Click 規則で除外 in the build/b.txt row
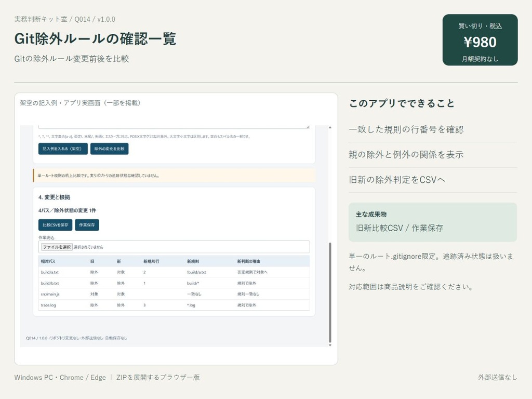 (x=247, y=283)
